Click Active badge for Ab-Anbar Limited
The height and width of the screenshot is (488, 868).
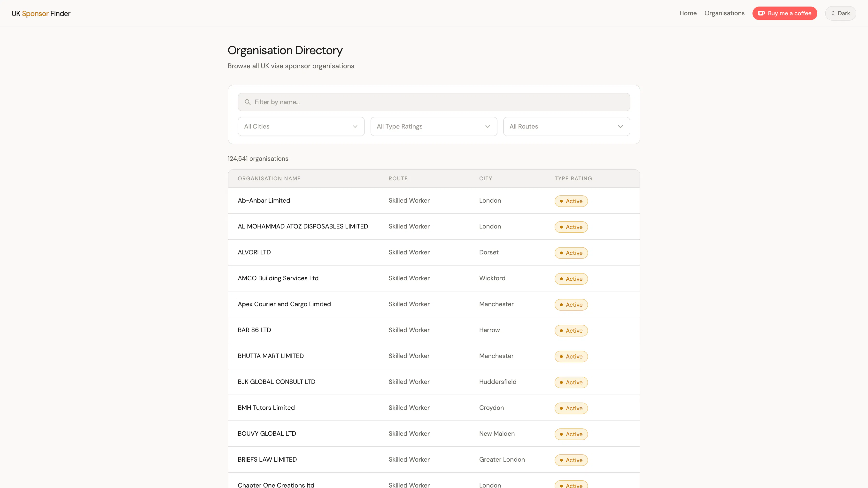[x=571, y=201]
